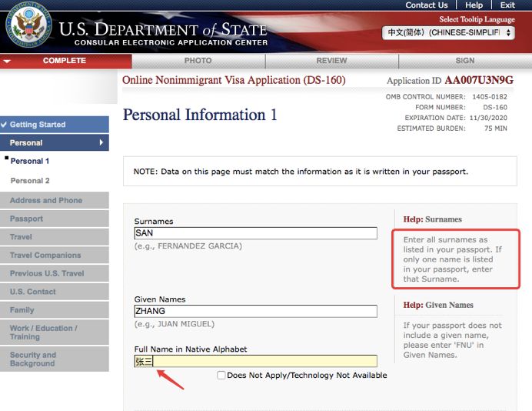Click the Help: Surnames heading
This screenshot has width=532, height=411.
433,219
